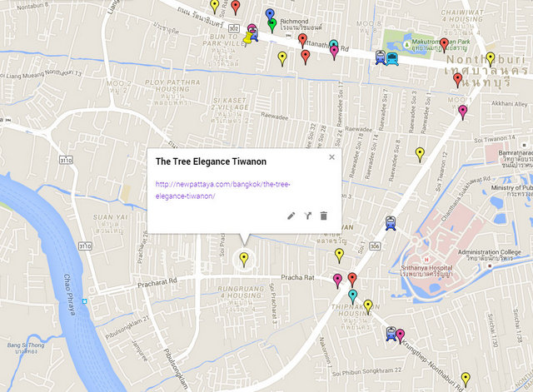Click the train icon beside Krungthep-Nonthaburi magenta pin
The image size is (533, 392).
391,334
